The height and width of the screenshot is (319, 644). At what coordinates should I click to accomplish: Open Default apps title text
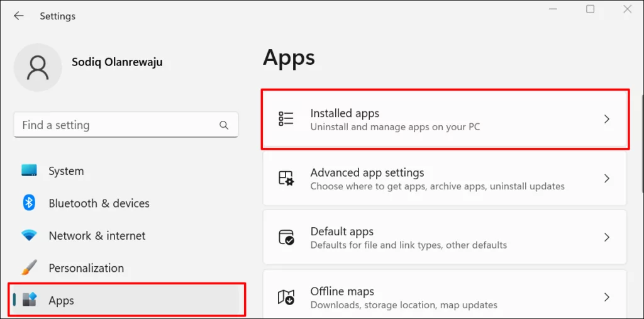coord(341,232)
